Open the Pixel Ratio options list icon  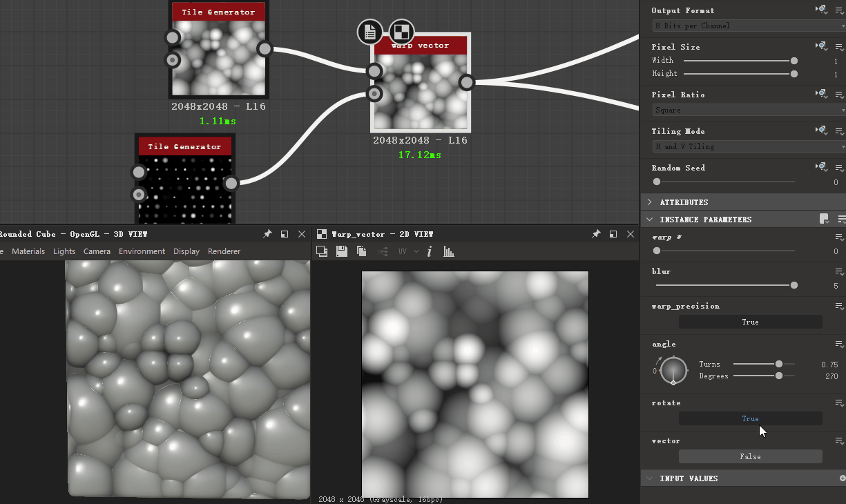click(839, 95)
